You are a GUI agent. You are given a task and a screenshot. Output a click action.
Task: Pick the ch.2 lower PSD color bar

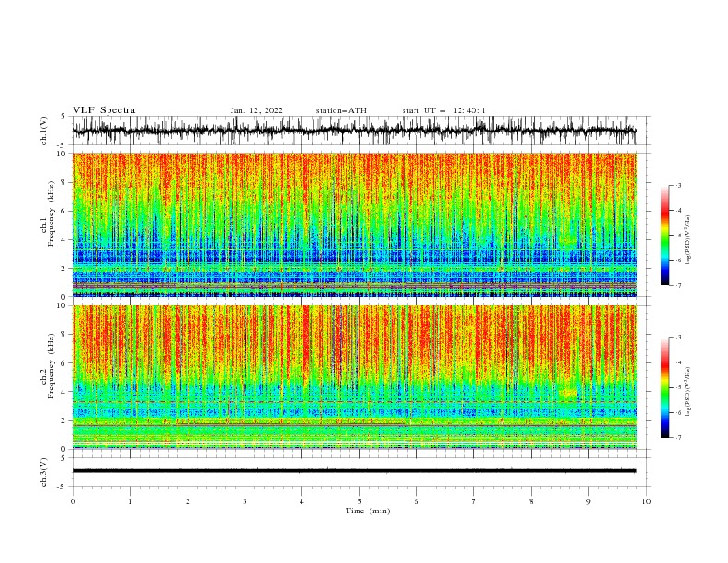pyautogui.click(x=665, y=387)
